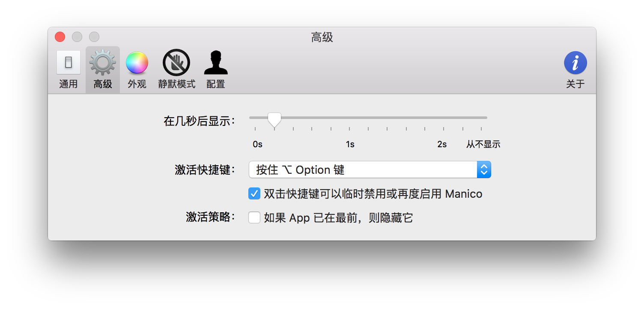The width and height of the screenshot is (644, 309).
Task: Open the 配置 person silhouette icon
Action: [216, 62]
